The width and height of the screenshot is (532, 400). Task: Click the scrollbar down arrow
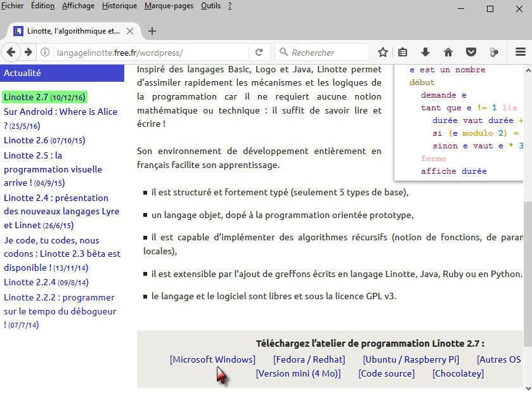pyautogui.click(x=528, y=388)
